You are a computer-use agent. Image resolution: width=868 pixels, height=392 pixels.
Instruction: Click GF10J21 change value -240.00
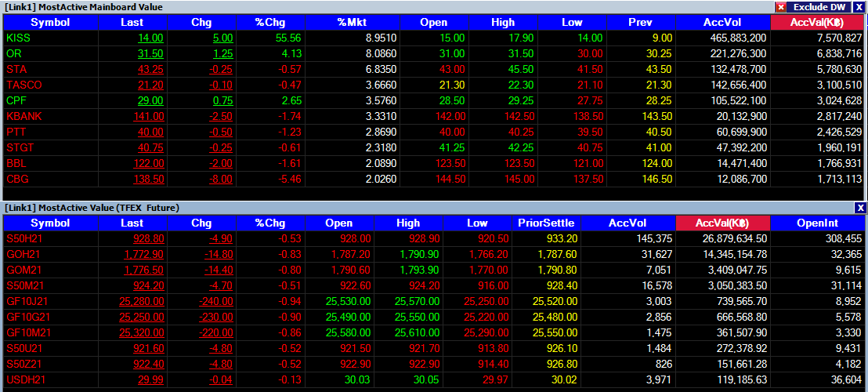coord(216,301)
